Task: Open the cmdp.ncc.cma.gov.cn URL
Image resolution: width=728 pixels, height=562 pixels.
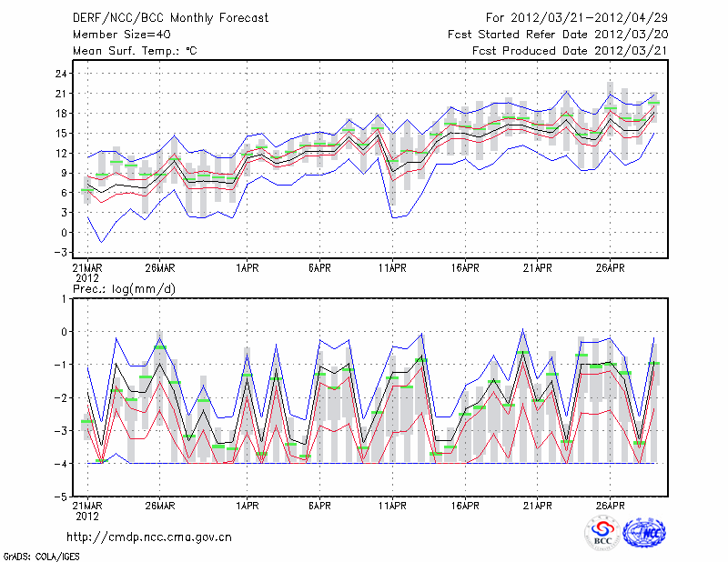Action: tap(149, 537)
